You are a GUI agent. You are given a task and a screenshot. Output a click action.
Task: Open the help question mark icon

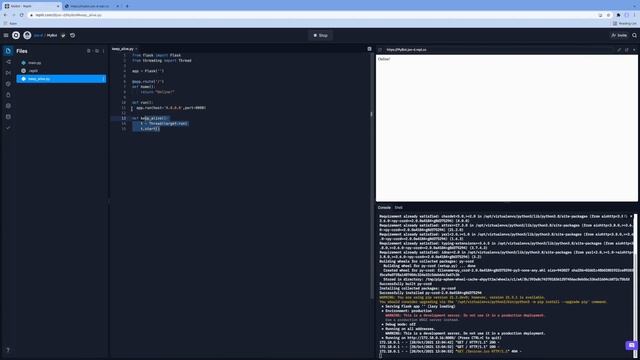(x=8, y=350)
